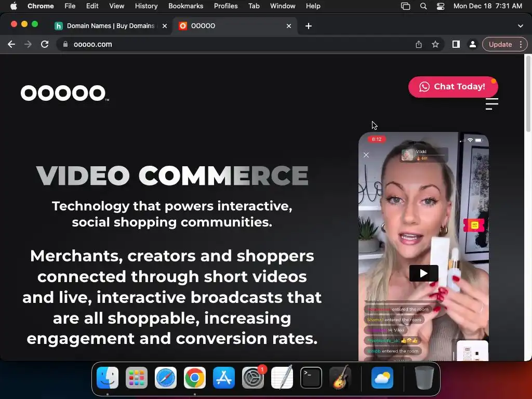Close the OOOOO tab
The height and width of the screenshot is (399, 532).
(289, 26)
